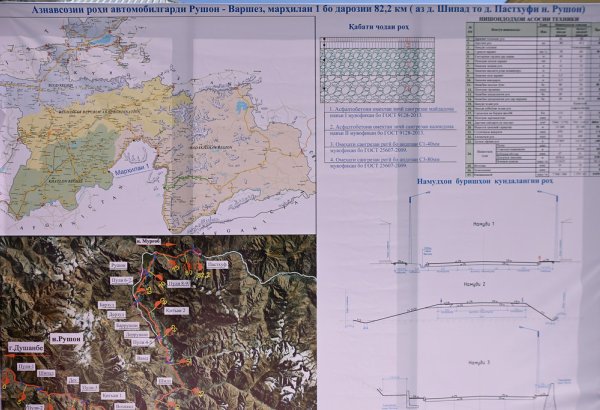Click the Tajikistan political map
This screenshot has width=600, height=410.
[x=158, y=125]
